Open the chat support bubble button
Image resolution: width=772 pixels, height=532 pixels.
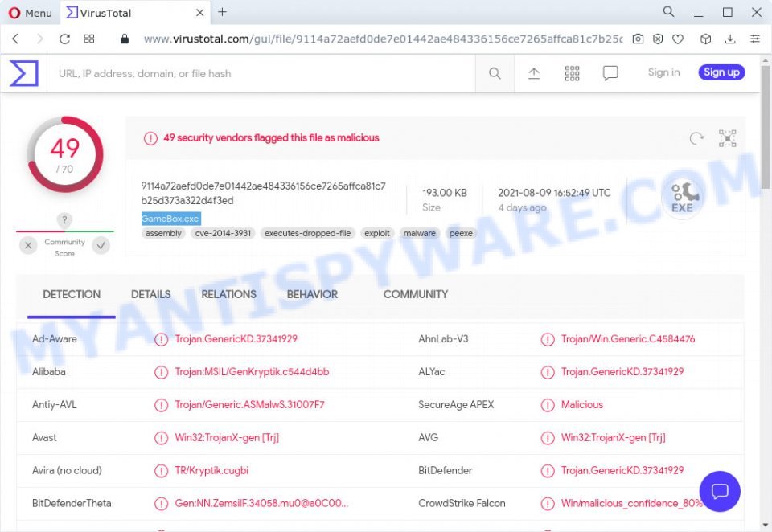[719, 491]
